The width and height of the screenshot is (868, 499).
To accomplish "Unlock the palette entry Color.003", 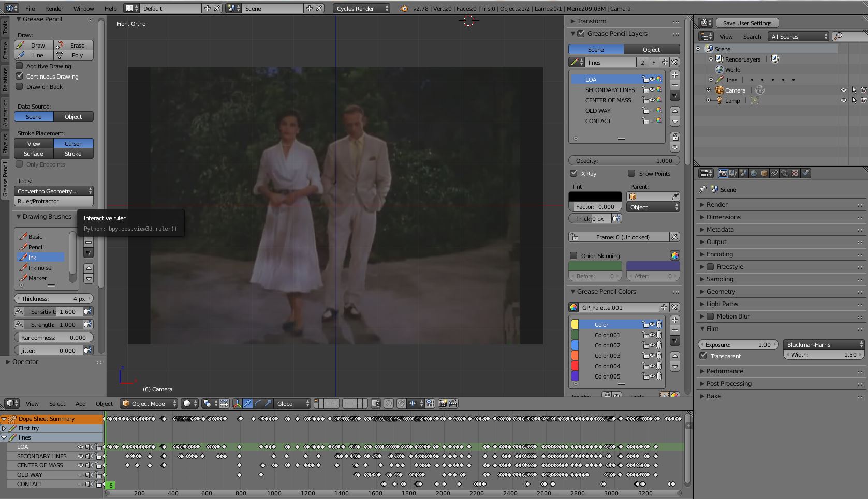I will [x=645, y=356].
